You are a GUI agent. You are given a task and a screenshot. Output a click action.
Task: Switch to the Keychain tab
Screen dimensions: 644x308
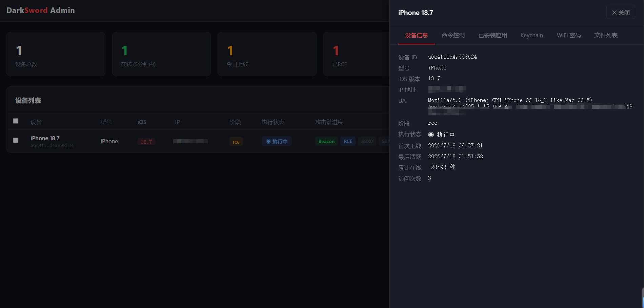[531, 35]
